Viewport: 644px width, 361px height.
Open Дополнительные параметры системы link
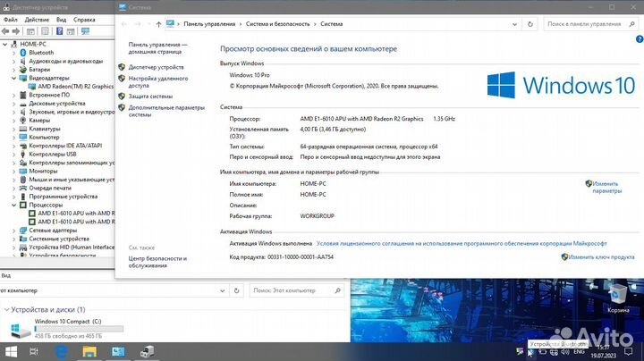[x=166, y=111]
